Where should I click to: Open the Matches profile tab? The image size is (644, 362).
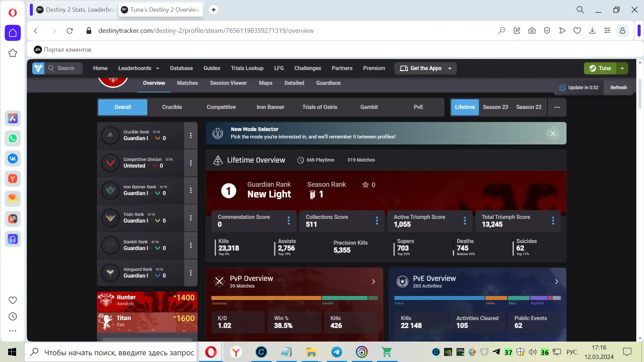[x=187, y=83]
